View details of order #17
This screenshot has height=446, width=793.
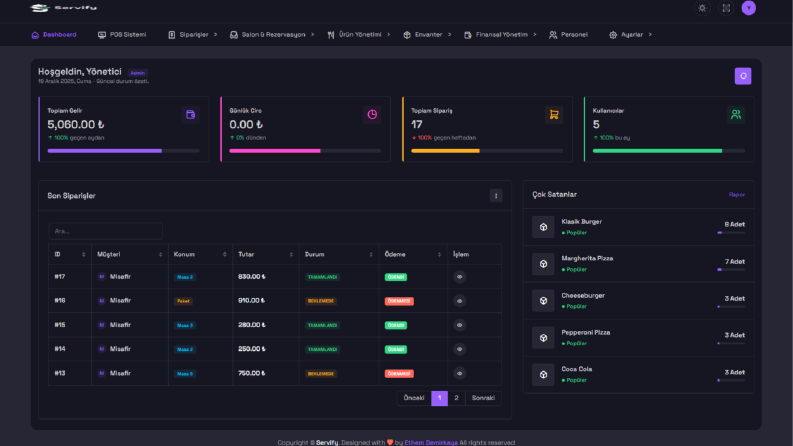[x=459, y=277]
